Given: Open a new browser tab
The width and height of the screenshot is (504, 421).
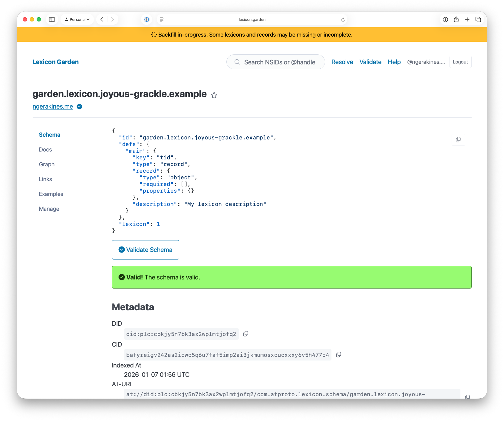Looking at the screenshot, I should click(x=467, y=19).
